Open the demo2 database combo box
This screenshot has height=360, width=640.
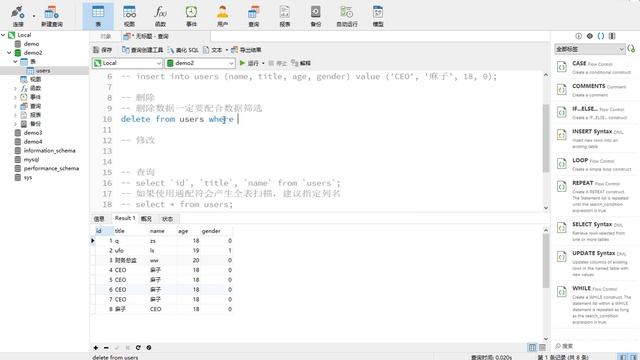click(200, 63)
